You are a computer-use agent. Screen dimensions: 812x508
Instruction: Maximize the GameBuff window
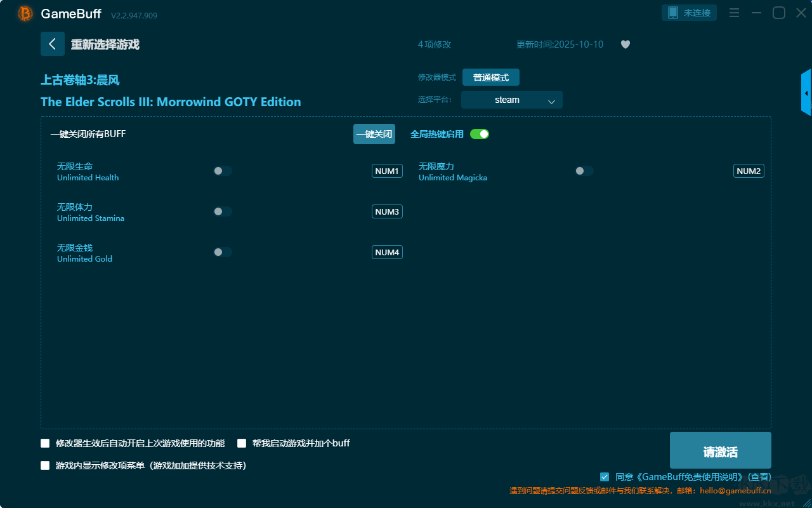(x=778, y=13)
